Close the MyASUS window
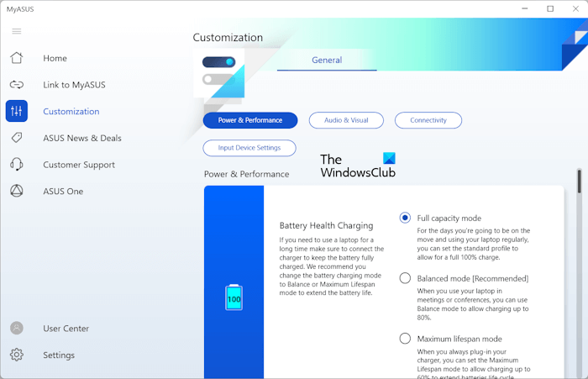The image size is (588, 379). click(575, 8)
